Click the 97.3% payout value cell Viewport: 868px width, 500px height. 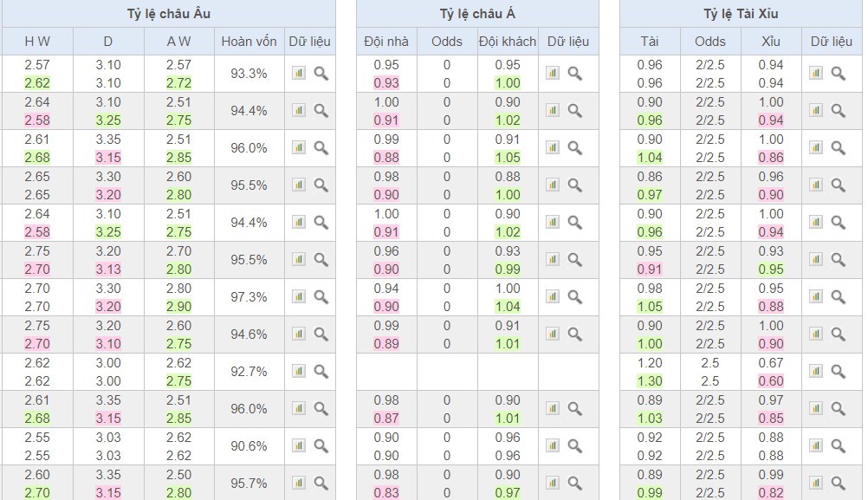(249, 297)
